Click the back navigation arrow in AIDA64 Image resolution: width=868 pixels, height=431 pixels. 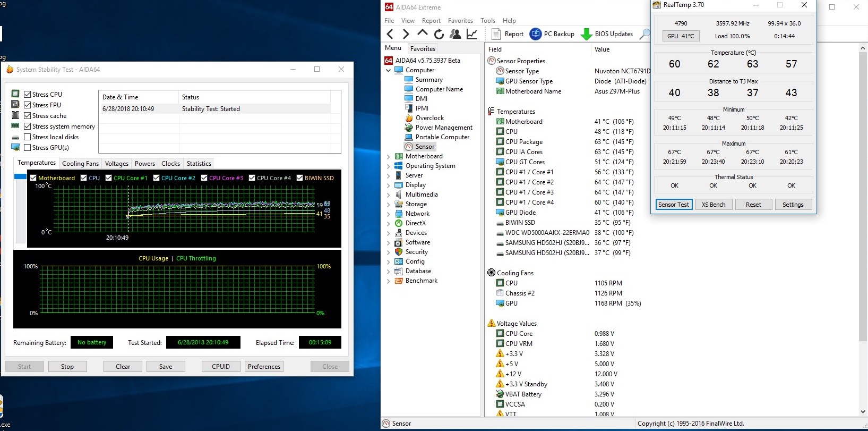click(x=390, y=34)
